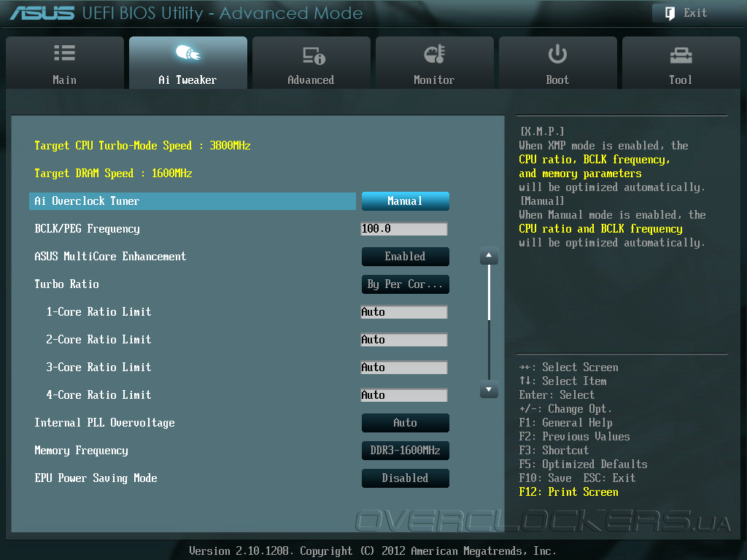
Task: Click the scroll up arrow button
Action: click(489, 256)
